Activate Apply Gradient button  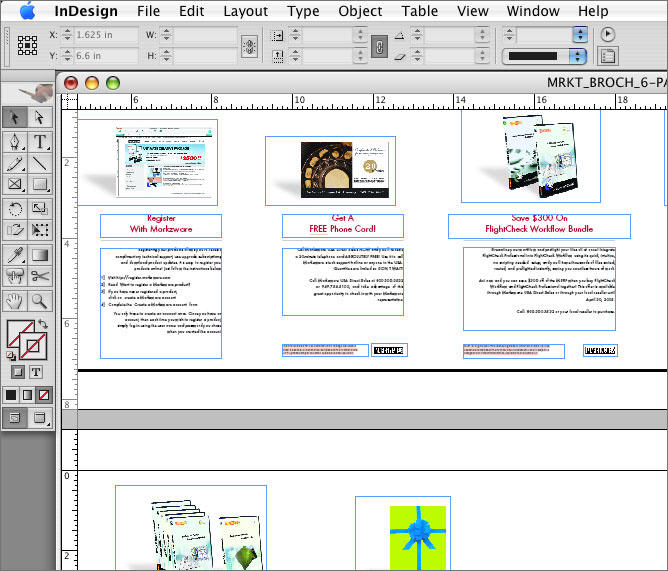28,395
